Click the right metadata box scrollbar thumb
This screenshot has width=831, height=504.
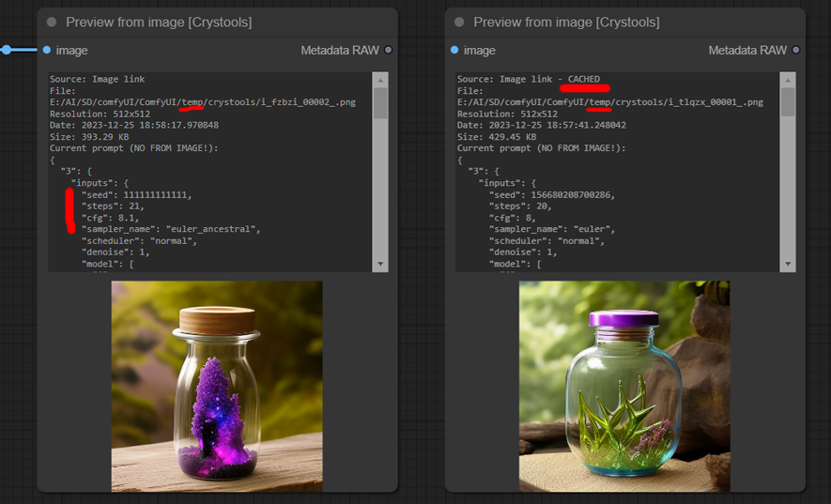[x=788, y=102]
